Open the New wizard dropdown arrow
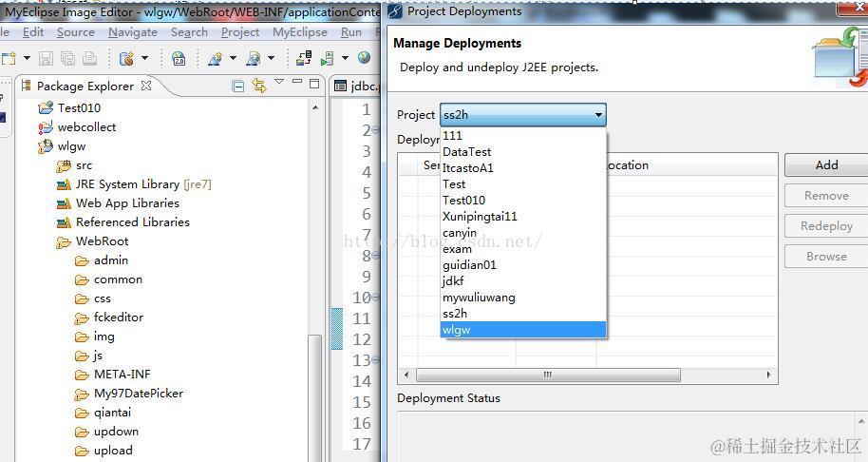The image size is (868, 462). [26, 58]
